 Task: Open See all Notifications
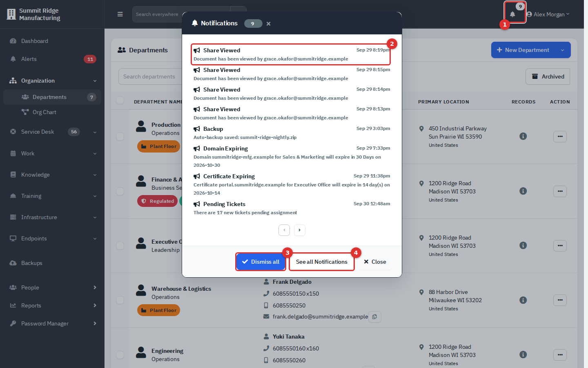click(322, 262)
